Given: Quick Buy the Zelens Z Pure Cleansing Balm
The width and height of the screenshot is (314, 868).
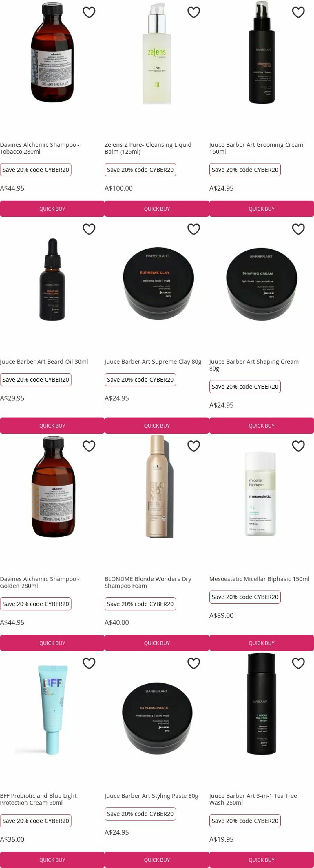Looking at the screenshot, I should coord(157,209).
